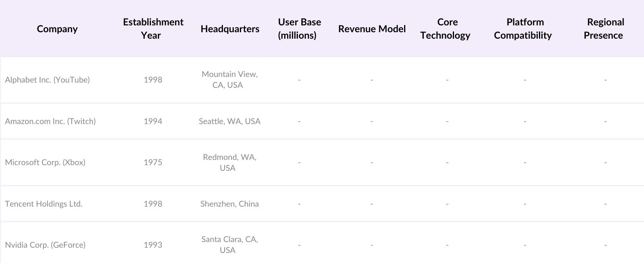The height and width of the screenshot is (263, 644).
Task: Click the Redmond, WA, USA cell
Action: click(x=229, y=162)
